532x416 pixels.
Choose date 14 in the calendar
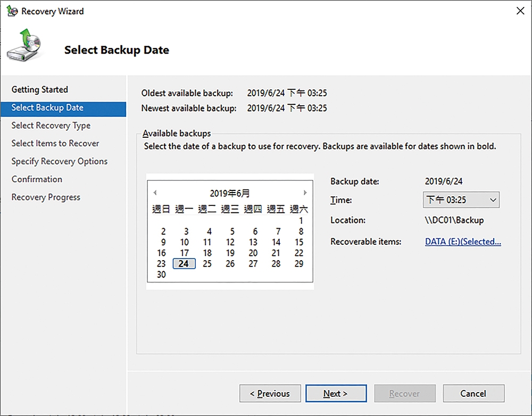276,242
